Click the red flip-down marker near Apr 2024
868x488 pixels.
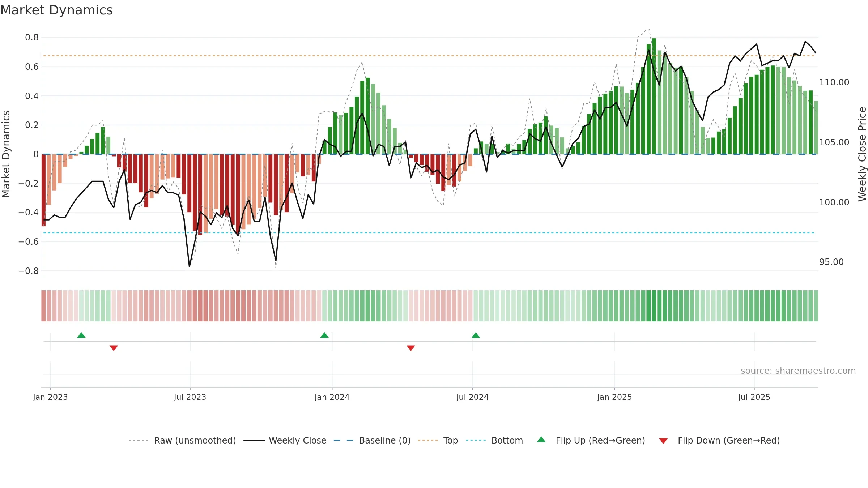click(411, 348)
